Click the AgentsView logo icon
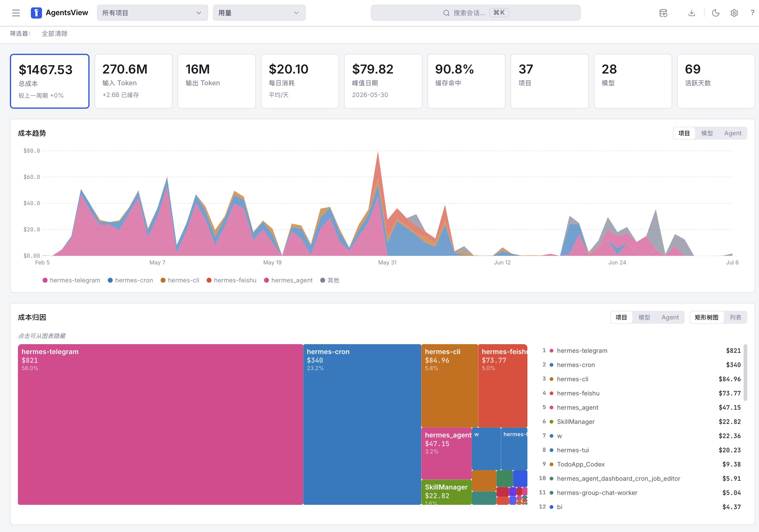 click(x=36, y=13)
